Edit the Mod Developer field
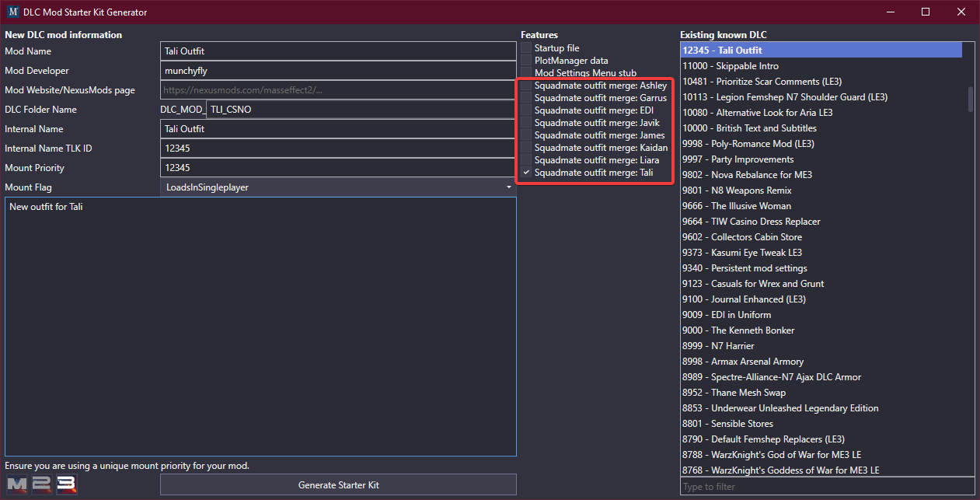This screenshot has height=500, width=980. click(338, 71)
